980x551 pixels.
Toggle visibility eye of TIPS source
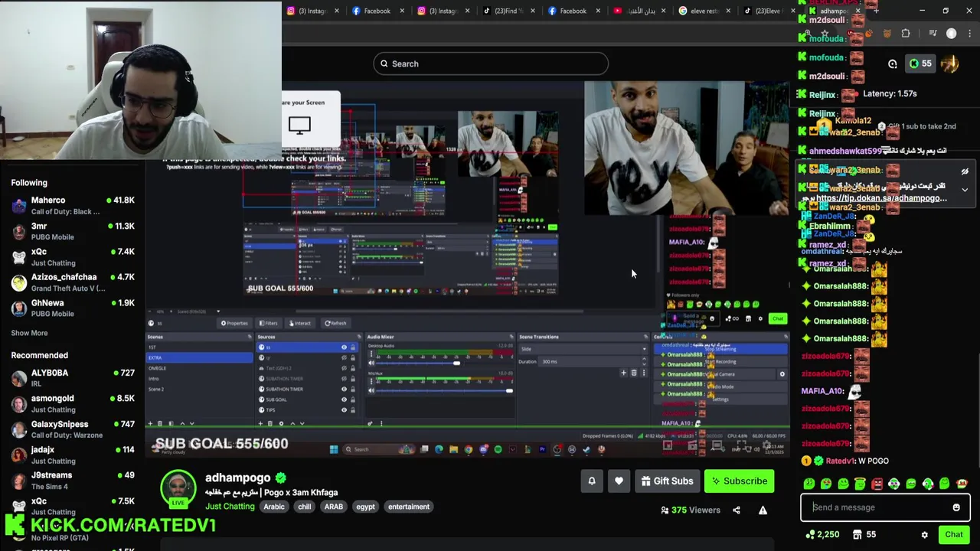[x=344, y=410]
